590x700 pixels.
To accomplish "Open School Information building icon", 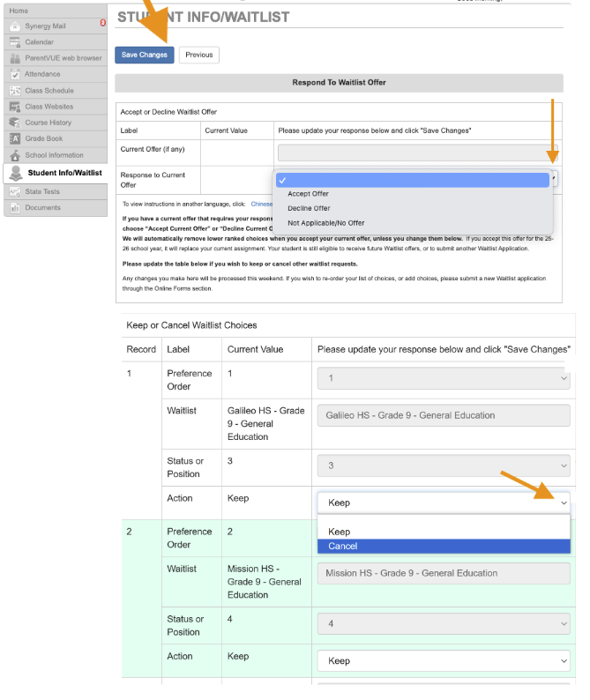I will point(15,155).
